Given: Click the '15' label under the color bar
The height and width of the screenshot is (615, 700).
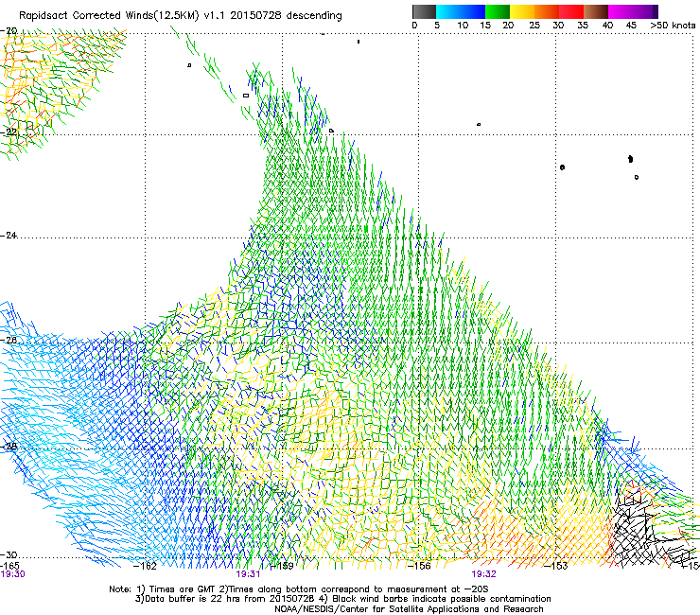Looking at the screenshot, I should coord(485,25).
